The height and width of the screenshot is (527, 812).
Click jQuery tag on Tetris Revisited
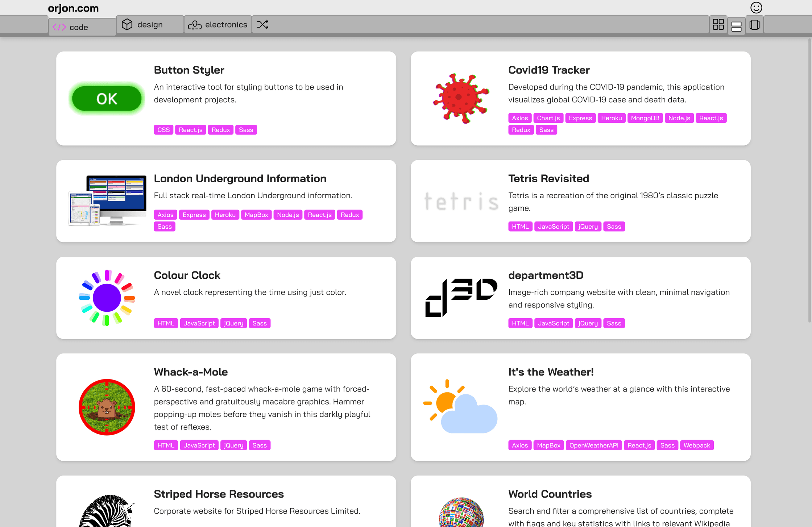point(588,227)
